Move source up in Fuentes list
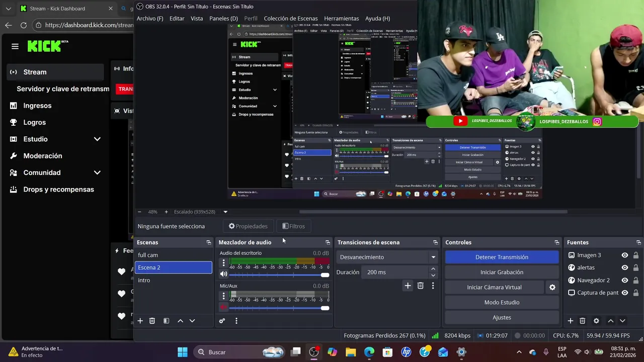The image size is (644, 362). coord(610,321)
